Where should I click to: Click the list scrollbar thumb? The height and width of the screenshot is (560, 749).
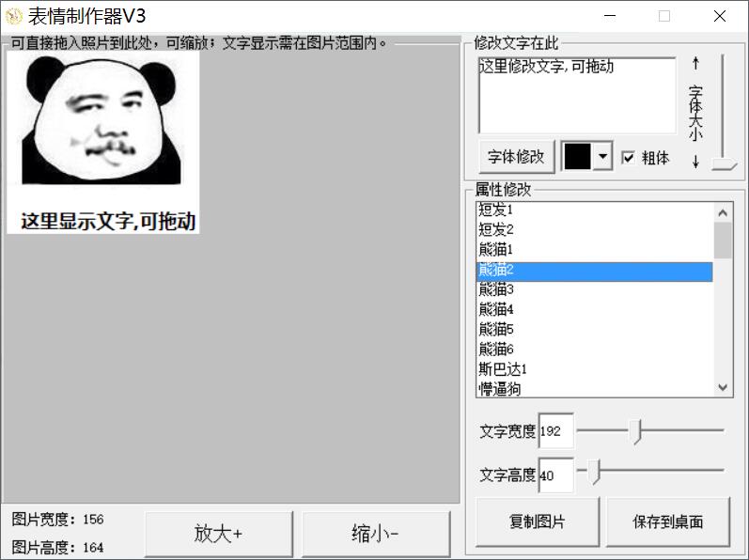pyautogui.click(x=723, y=241)
